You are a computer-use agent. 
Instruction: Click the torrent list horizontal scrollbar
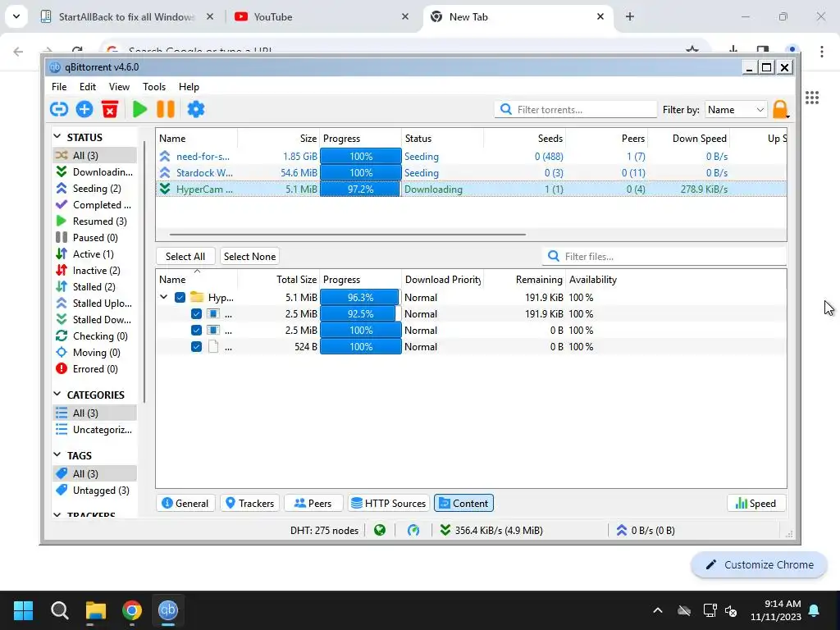[x=348, y=234]
